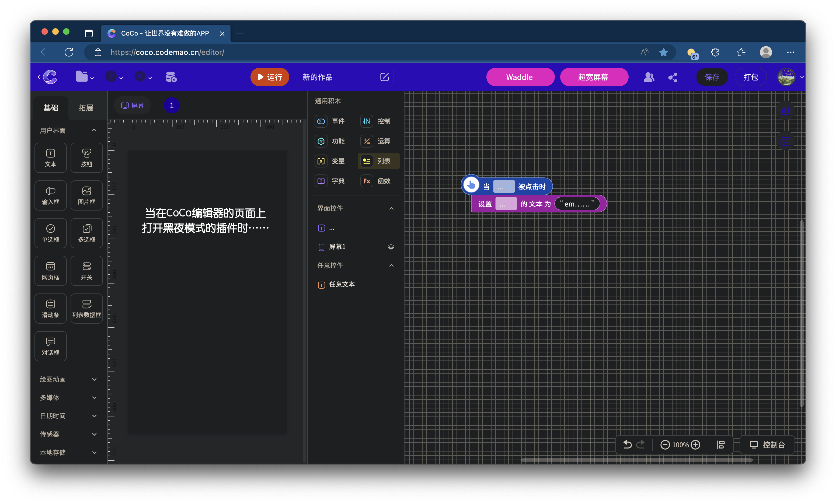836x504 pixels.
Task: Click the rename pencil icon
Action: click(384, 77)
